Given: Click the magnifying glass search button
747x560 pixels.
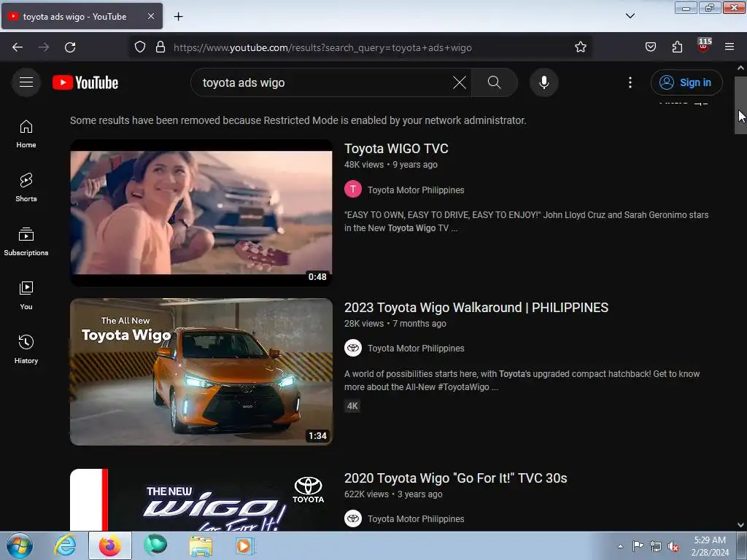Looking at the screenshot, I should pyautogui.click(x=494, y=82).
